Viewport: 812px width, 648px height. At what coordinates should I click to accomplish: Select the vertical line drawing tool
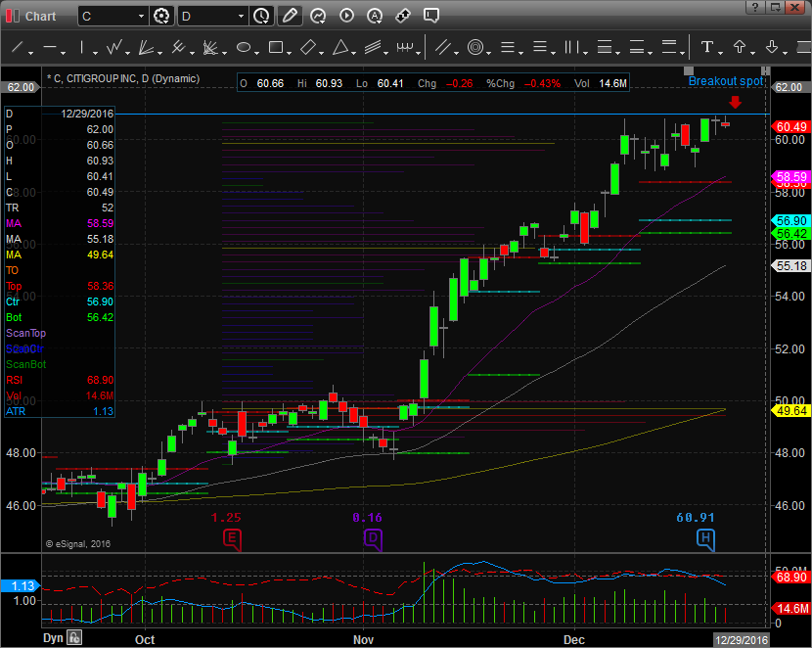(x=82, y=48)
